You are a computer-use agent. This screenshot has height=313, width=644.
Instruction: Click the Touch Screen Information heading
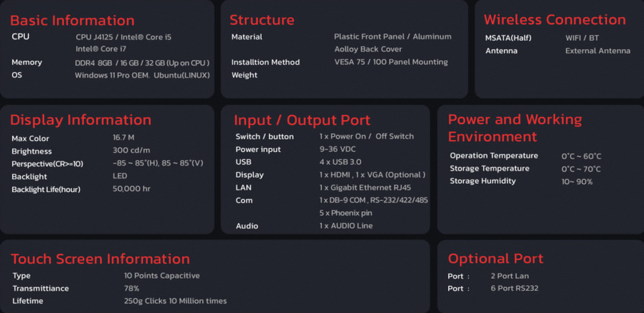point(101,259)
